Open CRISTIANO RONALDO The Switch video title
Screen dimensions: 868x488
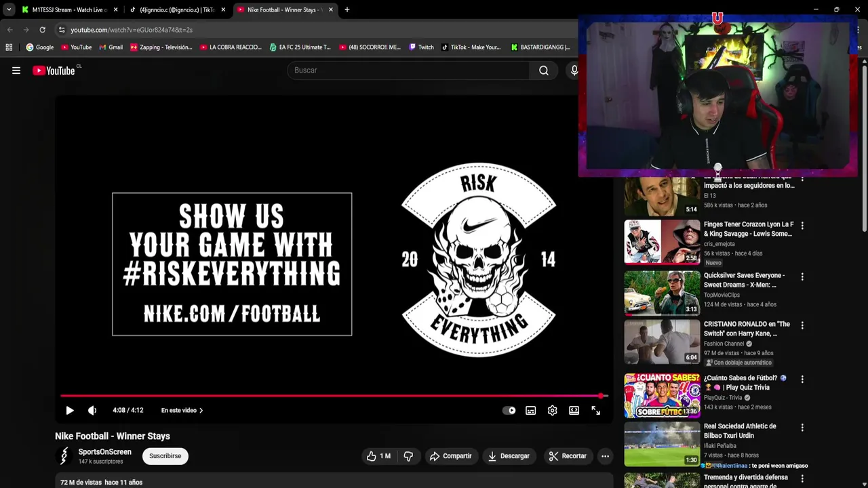point(747,329)
